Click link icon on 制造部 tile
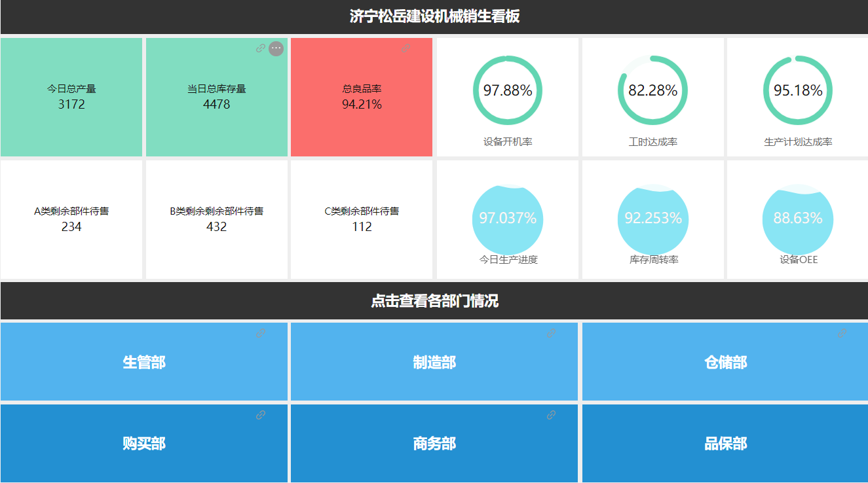868x483 pixels. tap(552, 333)
